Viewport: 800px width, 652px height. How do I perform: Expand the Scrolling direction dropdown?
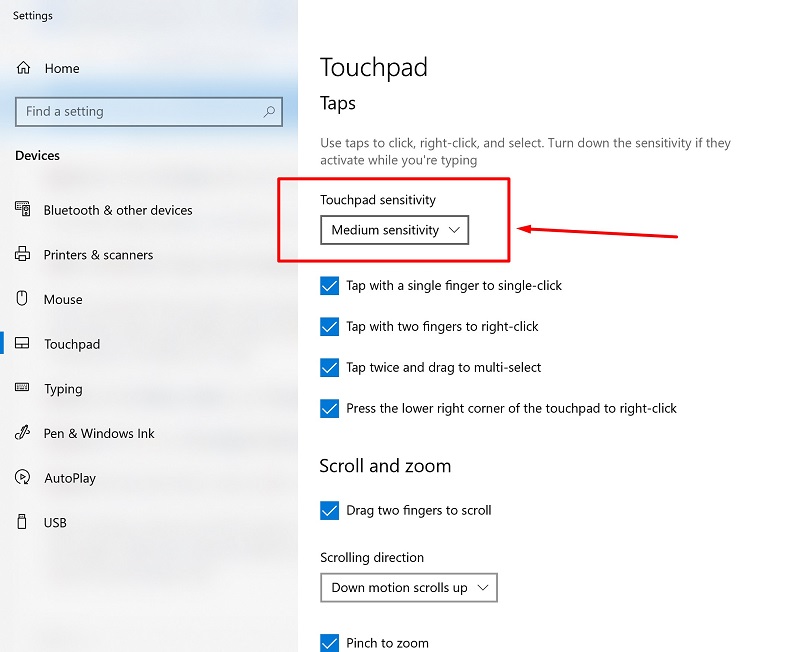pyautogui.click(x=408, y=587)
